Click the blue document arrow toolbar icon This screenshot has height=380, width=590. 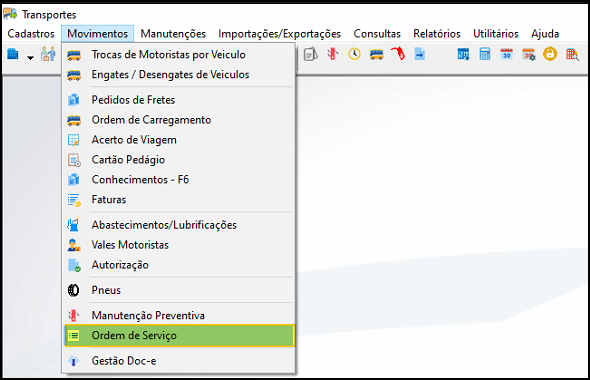click(420, 54)
